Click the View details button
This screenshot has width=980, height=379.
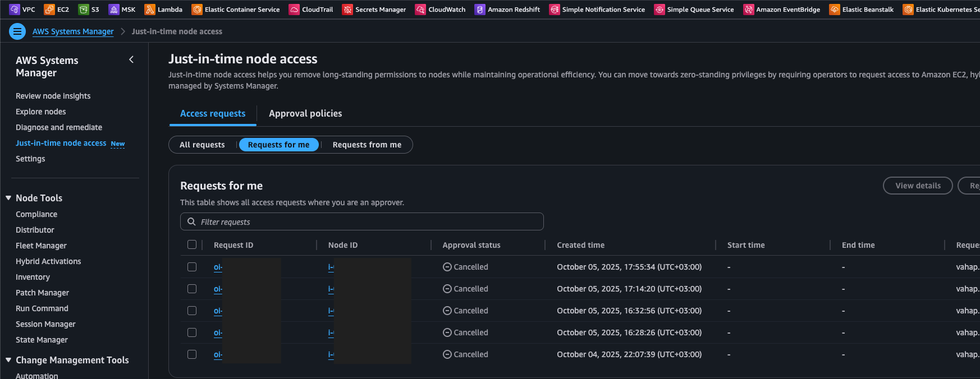(x=918, y=186)
